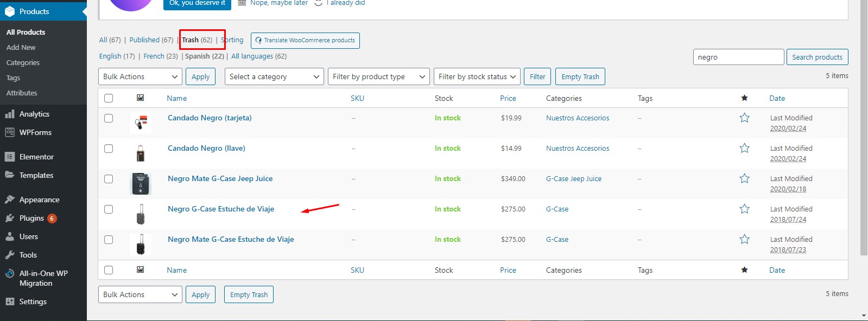Select the Negro Mate G-Case Jeep Juice checkbox
Image resolution: width=868 pixels, height=321 pixels.
[109, 179]
